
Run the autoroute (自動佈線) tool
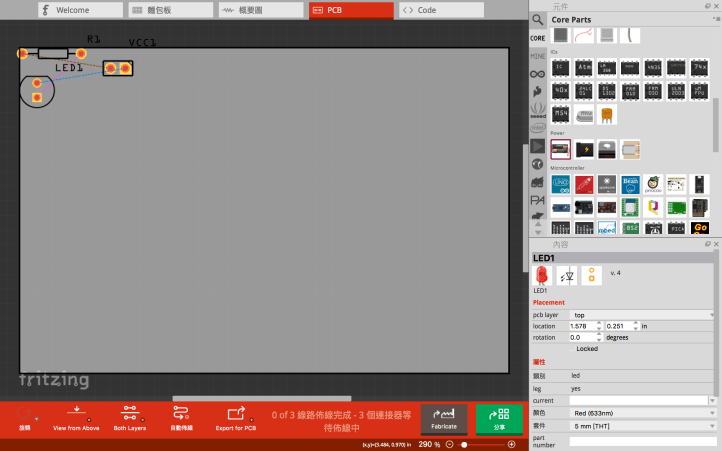(x=181, y=416)
